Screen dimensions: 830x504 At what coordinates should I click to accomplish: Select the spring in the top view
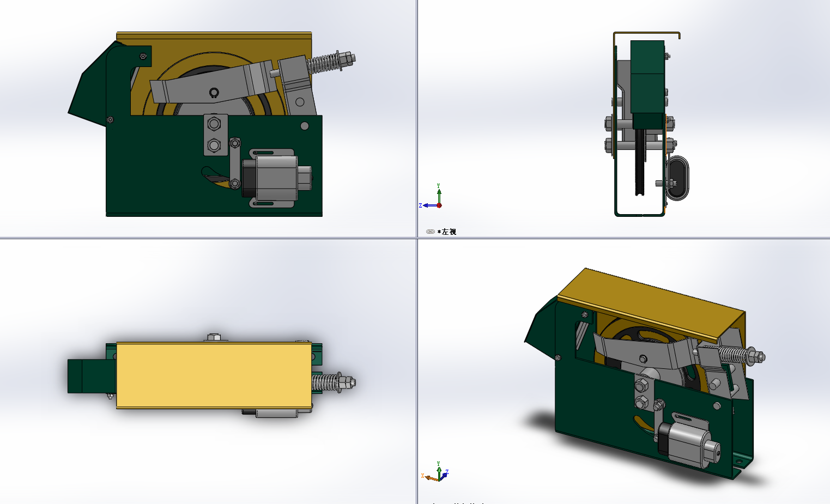pos(323,382)
